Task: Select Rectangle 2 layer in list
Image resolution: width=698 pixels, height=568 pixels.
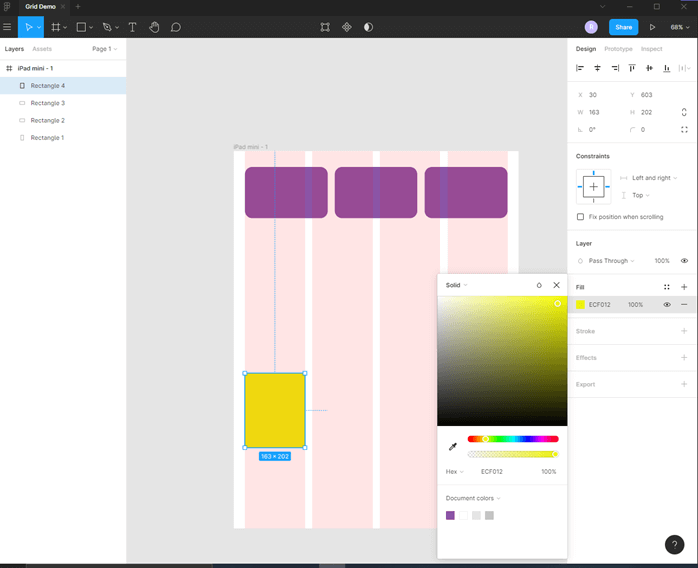Action: [47, 120]
